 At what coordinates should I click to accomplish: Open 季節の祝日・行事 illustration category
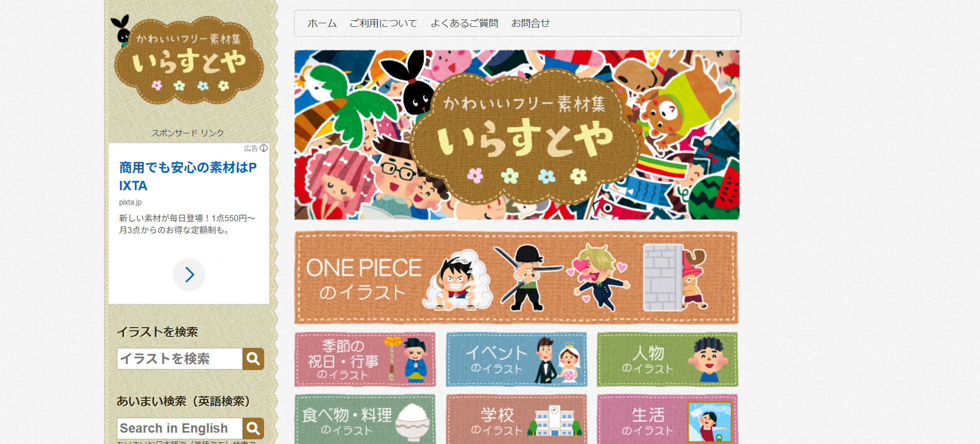click(365, 359)
